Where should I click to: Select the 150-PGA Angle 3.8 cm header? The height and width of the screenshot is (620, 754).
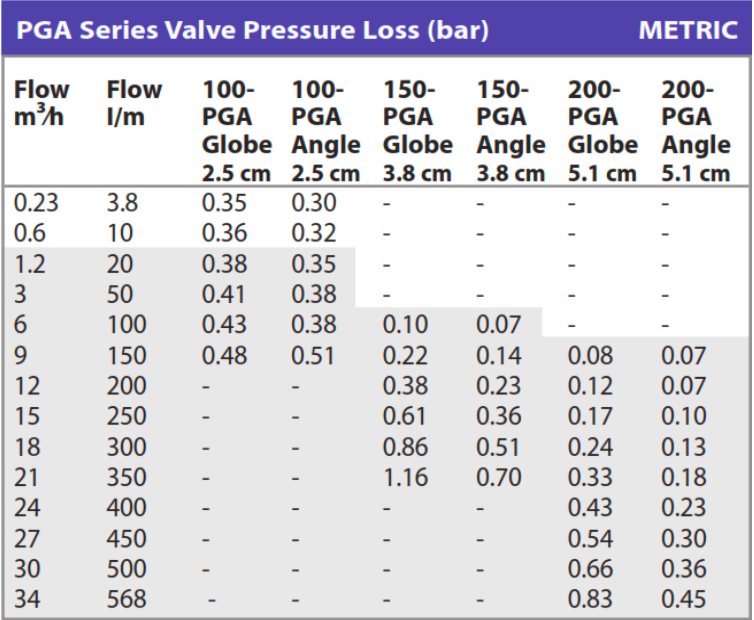click(x=511, y=131)
